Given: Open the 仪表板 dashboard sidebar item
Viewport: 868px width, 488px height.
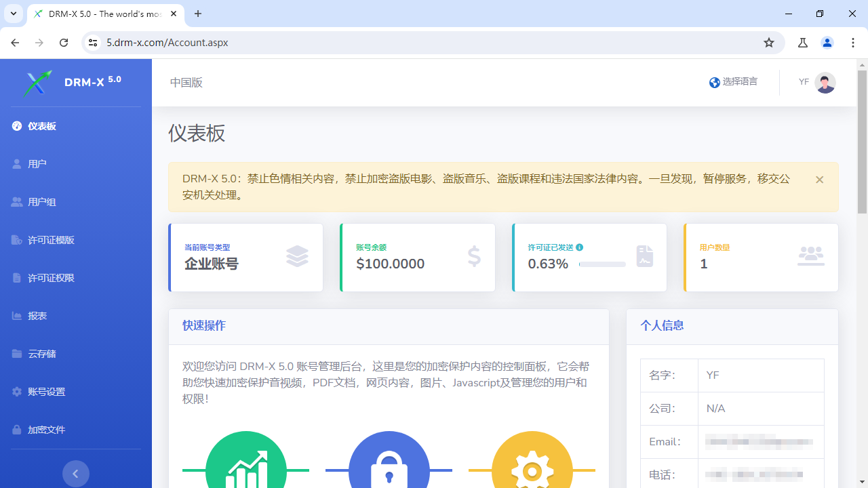Looking at the screenshot, I should tap(42, 126).
